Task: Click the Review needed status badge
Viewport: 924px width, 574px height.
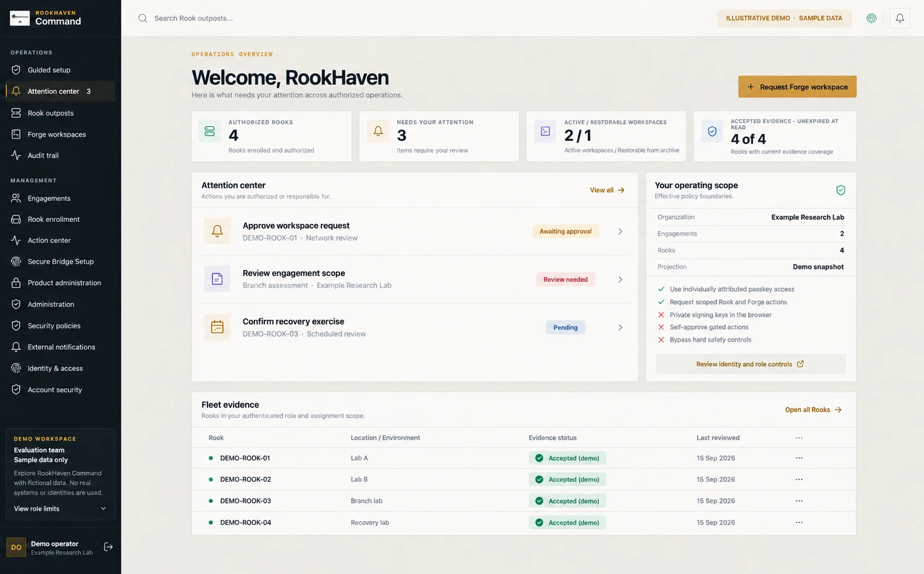Action: click(x=566, y=280)
